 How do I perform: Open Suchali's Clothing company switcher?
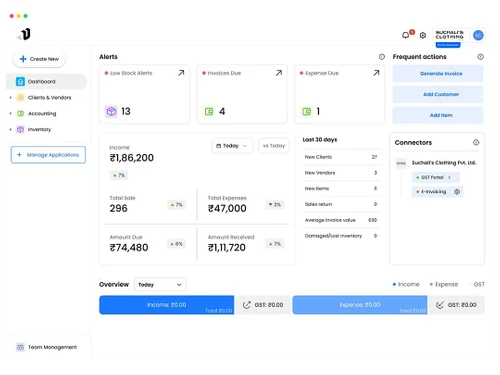click(449, 35)
